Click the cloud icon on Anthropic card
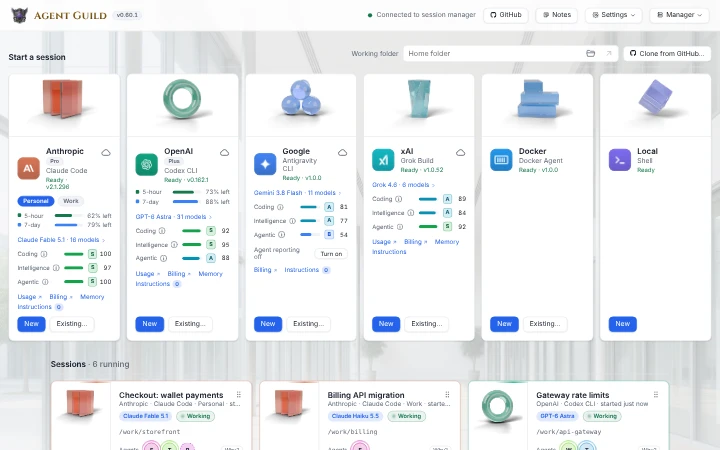 click(106, 152)
